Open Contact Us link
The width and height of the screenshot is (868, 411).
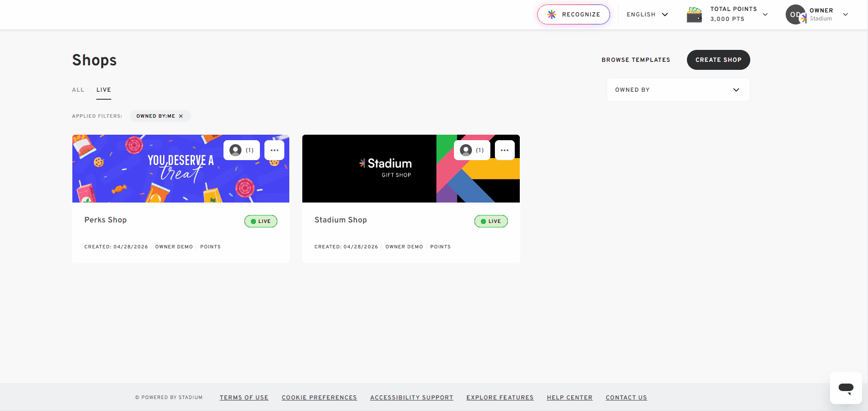tap(626, 398)
